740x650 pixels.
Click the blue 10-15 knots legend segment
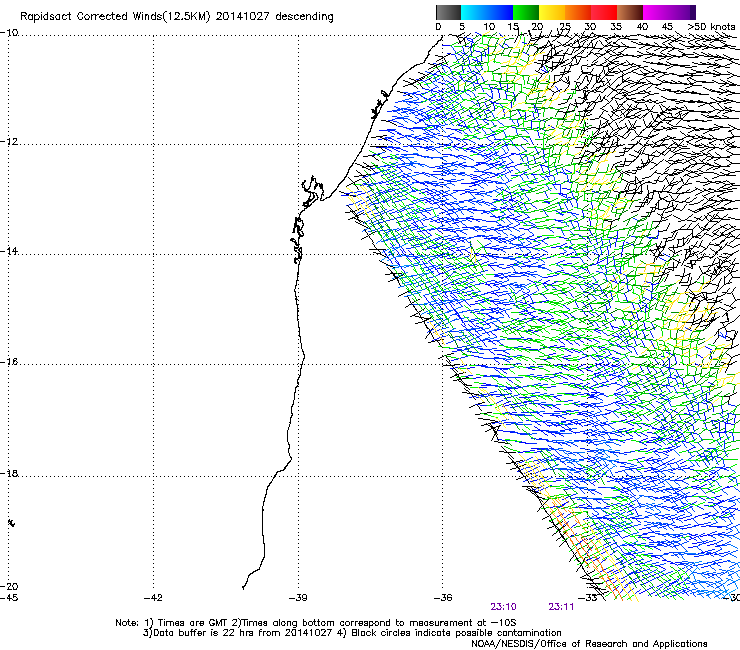point(500,12)
